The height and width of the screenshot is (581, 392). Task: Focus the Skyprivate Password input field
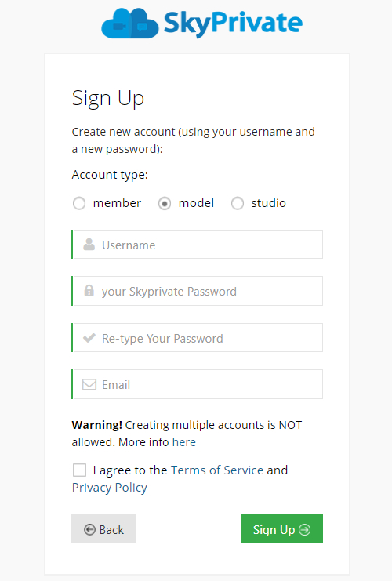tap(197, 291)
